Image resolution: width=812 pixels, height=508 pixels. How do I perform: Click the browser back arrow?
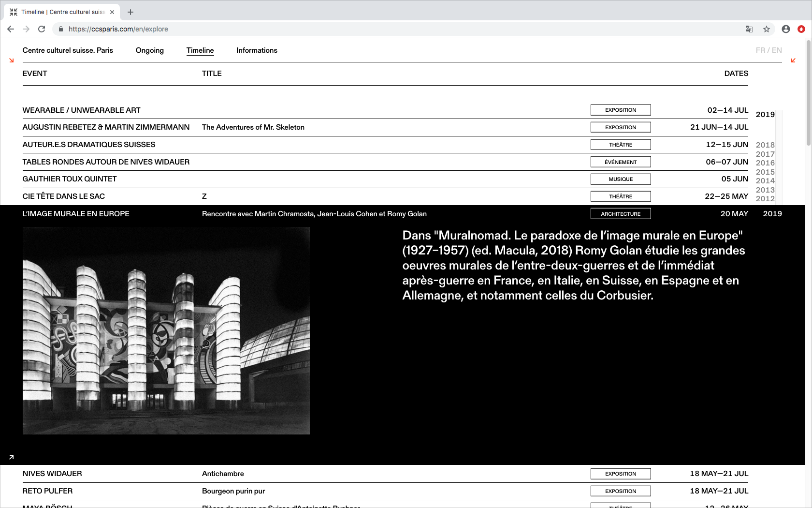click(11, 29)
